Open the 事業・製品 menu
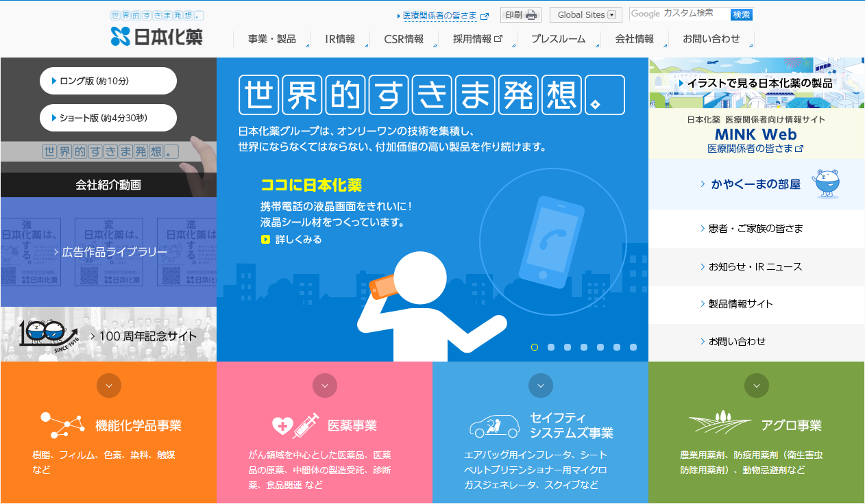The height and width of the screenshot is (504, 865). [x=272, y=39]
